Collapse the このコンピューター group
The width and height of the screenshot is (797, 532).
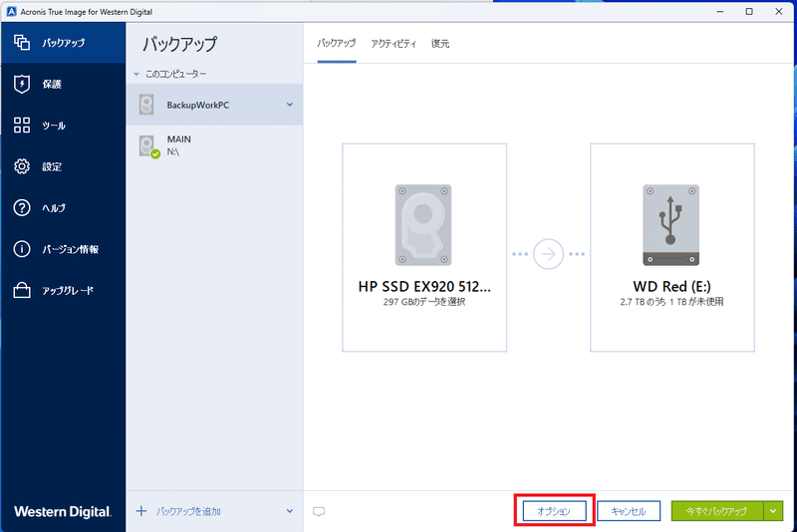pyautogui.click(x=136, y=74)
